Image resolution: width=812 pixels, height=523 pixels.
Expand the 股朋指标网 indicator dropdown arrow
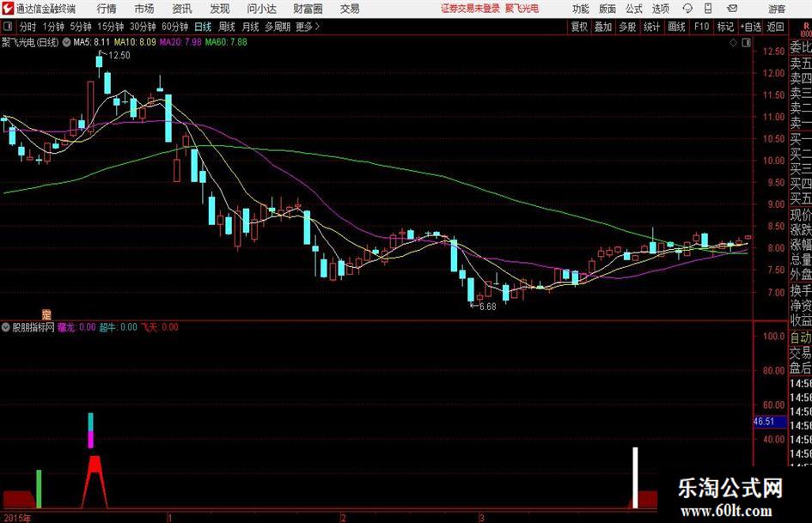click(6, 327)
